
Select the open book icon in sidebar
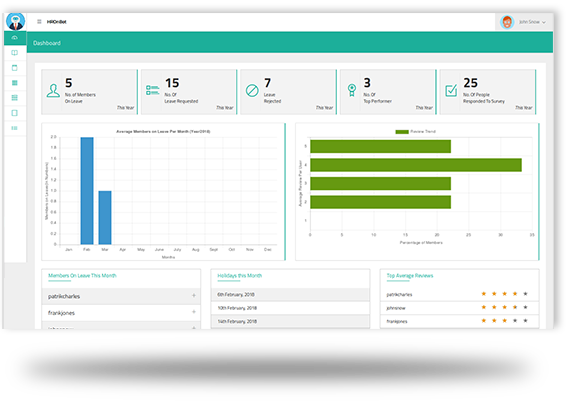click(15, 53)
